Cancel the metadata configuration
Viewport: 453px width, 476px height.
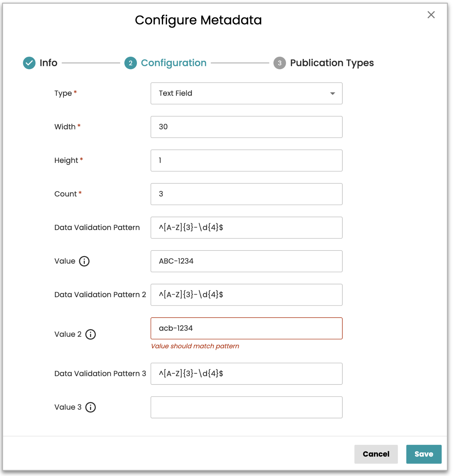pyautogui.click(x=376, y=454)
